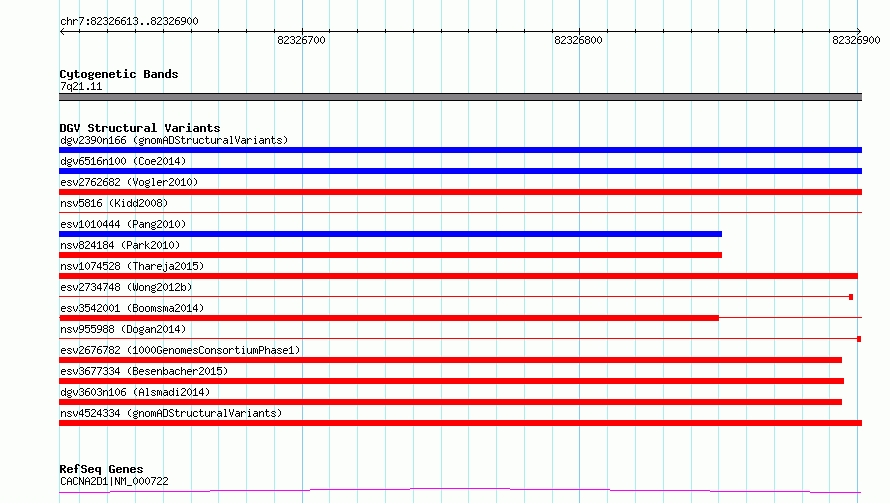Open the DGV Structural Variants track title

pyautogui.click(x=140, y=128)
